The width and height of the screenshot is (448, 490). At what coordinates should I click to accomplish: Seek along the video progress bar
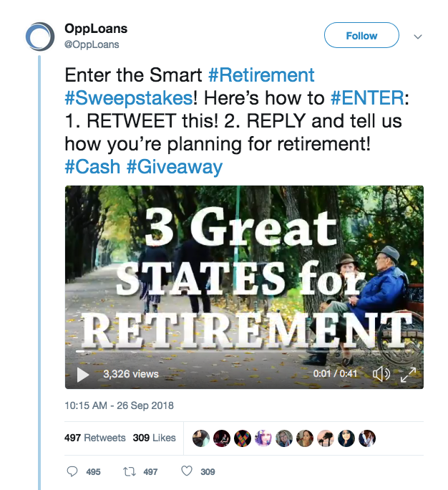[x=244, y=351]
